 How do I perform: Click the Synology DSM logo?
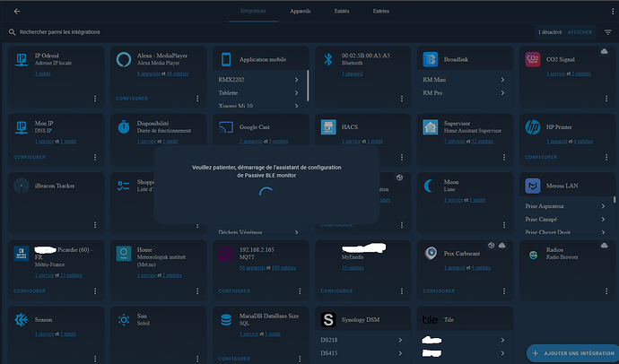click(328, 320)
